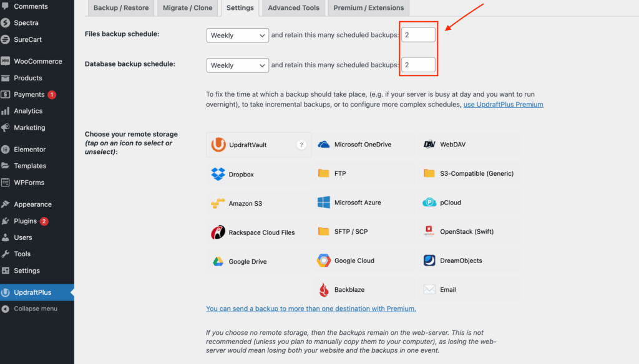Select Email envelope storage icon
This screenshot has width=639, height=364.
pyautogui.click(x=429, y=289)
